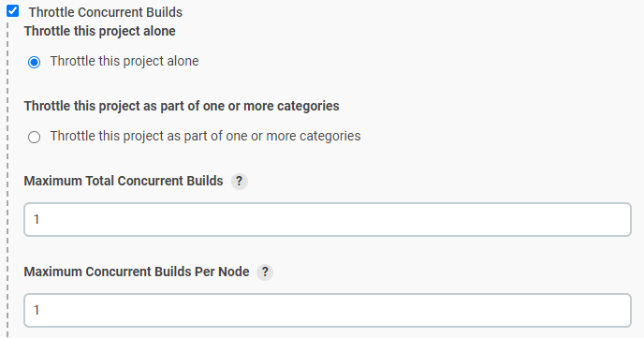This screenshot has height=338, width=644.
Task: Open help for Maximum Total Concurrent Builds
Action: point(239,181)
